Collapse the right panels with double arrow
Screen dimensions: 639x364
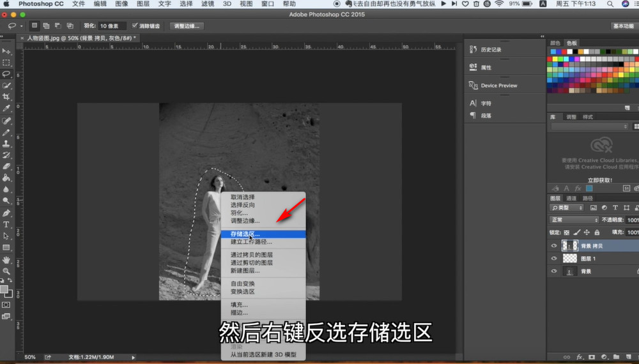coord(543,36)
